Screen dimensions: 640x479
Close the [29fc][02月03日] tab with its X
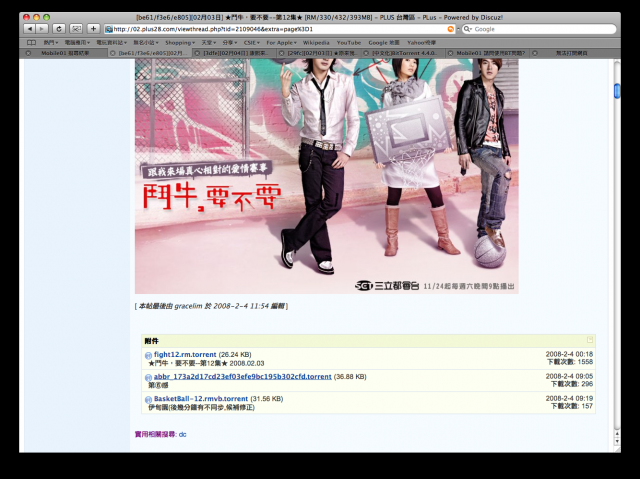click(281, 53)
